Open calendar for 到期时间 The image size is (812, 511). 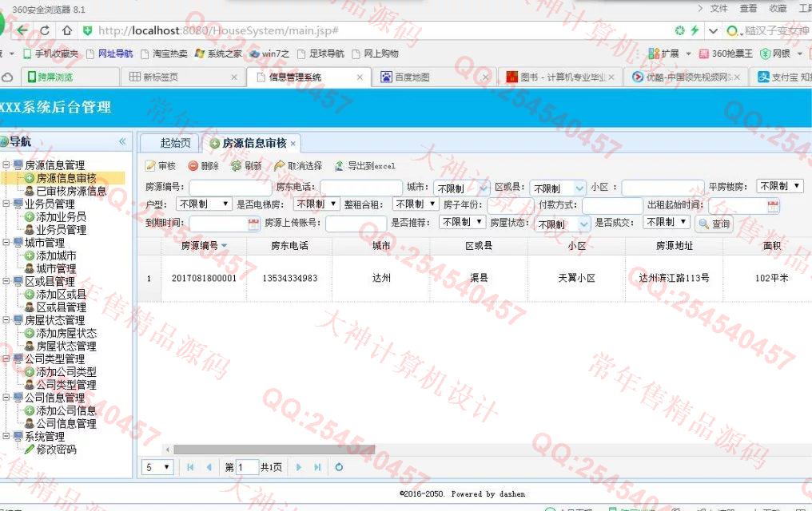[x=253, y=224]
